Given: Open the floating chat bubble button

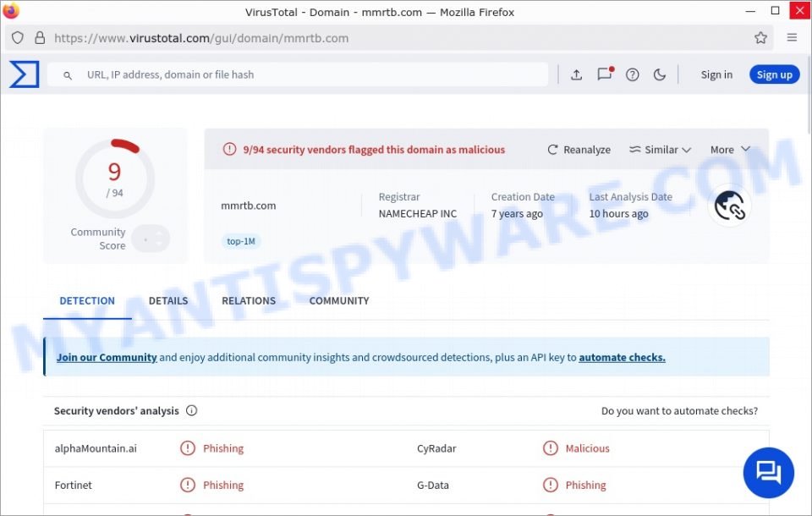Looking at the screenshot, I should click(x=769, y=473).
